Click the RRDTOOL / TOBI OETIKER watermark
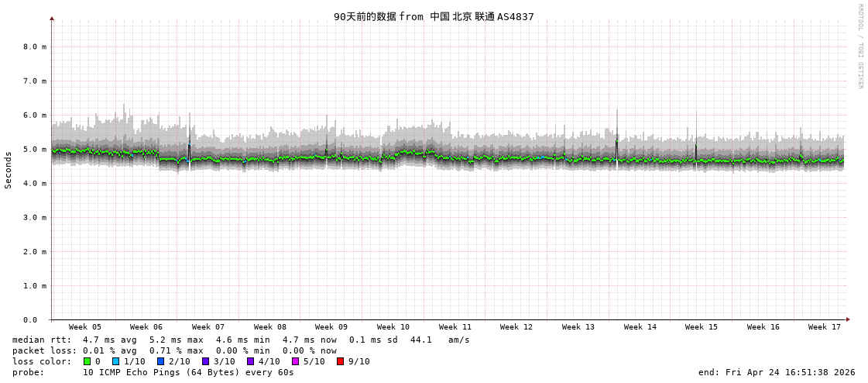Image resolution: width=868 pixels, height=383 pixels. tap(859, 46)
